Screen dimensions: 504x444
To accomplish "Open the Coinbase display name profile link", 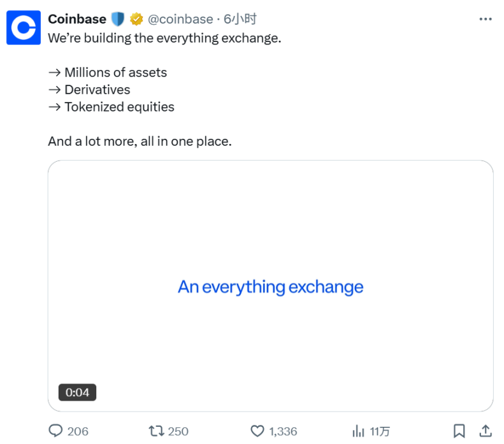I will 76,19.
